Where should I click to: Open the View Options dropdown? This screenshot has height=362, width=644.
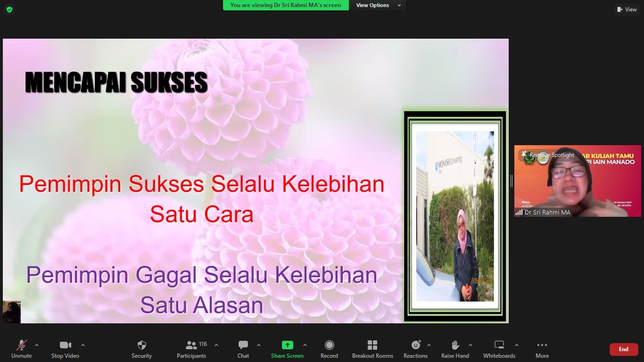[378, 5]
